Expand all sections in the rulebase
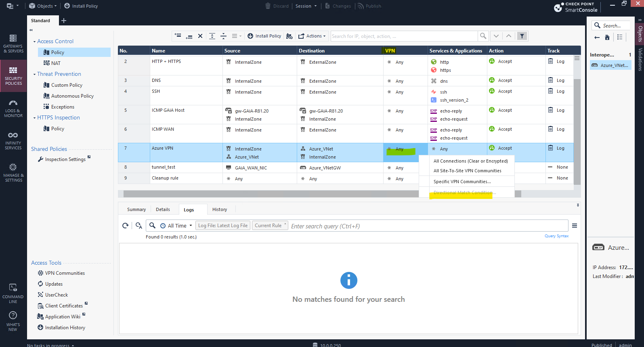Screen dimensions: 644x347 coord(212,36)
